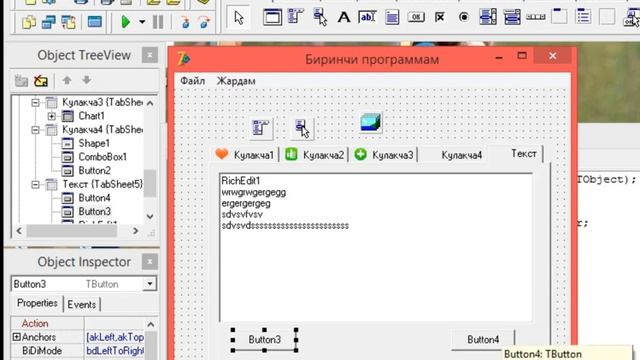Select the Step Over debug icon
This screenshot has height=360, width=640.
point(204,22)
